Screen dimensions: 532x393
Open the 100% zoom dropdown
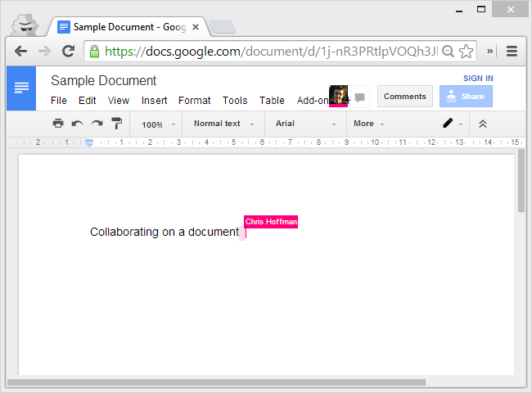pos(157,124)
